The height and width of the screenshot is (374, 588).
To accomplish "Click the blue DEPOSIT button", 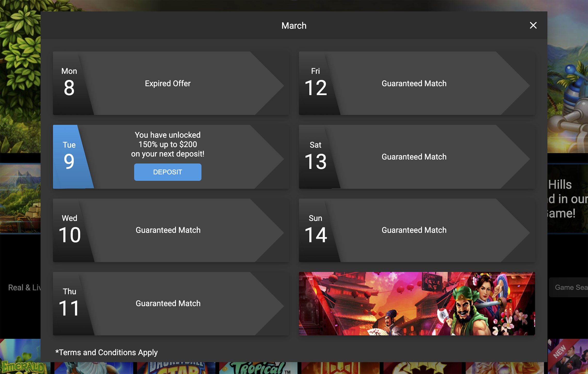I will click(168, 172).
